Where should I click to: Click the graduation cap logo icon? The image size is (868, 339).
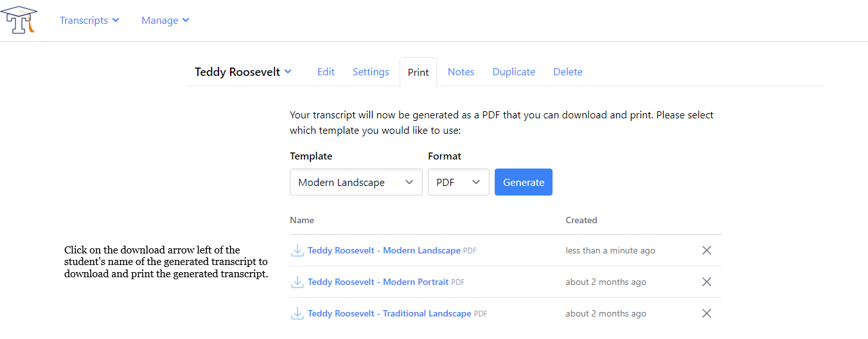pyautogui.click(x=19, y=20)
